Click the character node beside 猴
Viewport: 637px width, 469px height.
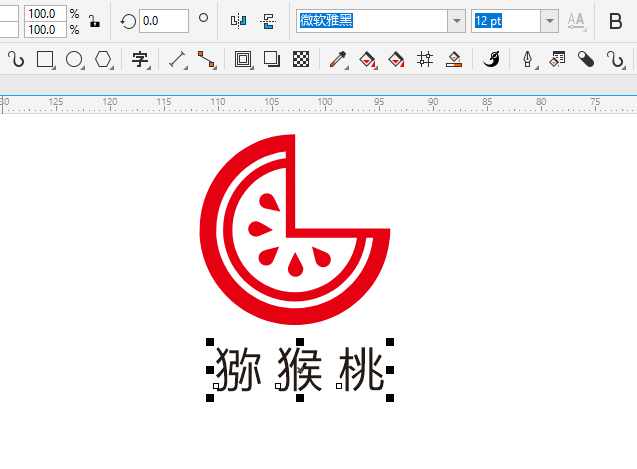click(x=278, y=386)
